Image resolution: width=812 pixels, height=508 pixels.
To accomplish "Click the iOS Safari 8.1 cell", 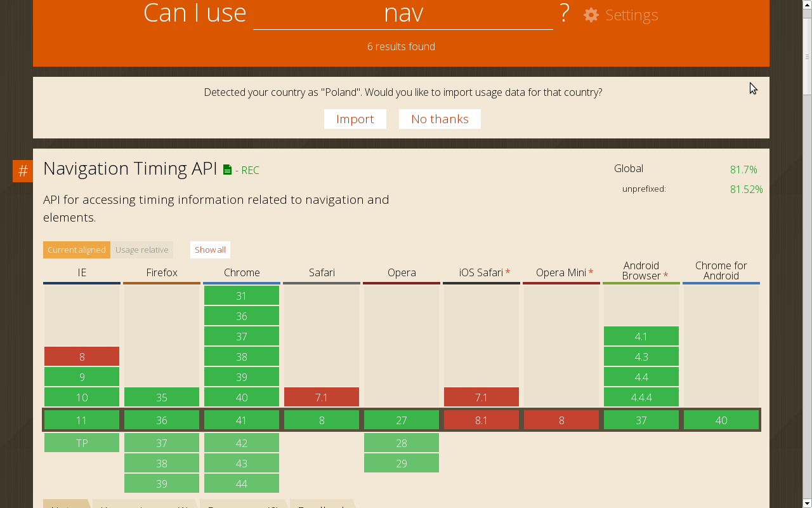I will coord(481,420).
